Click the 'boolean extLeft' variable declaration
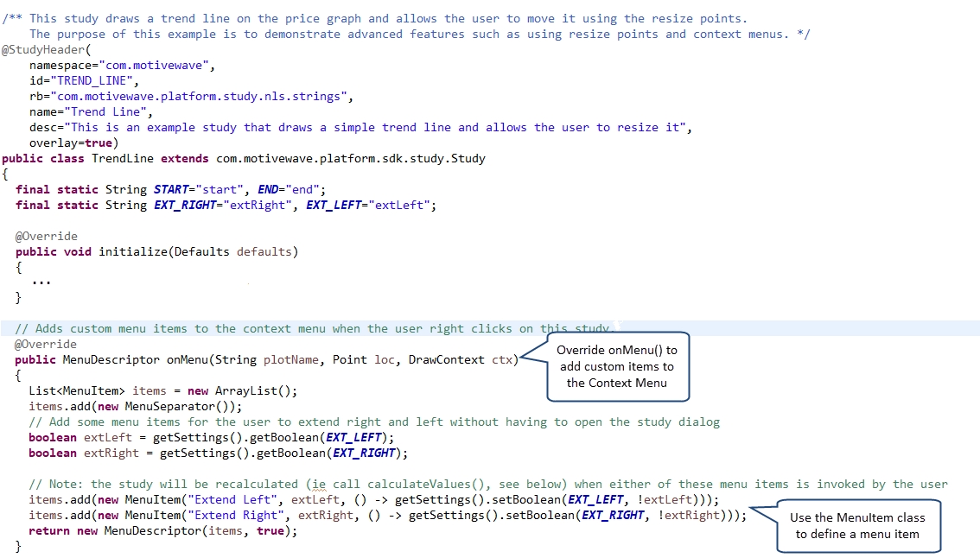Viewport: 980px width, 558px height. pyautogui.click(x=80, y=438)
